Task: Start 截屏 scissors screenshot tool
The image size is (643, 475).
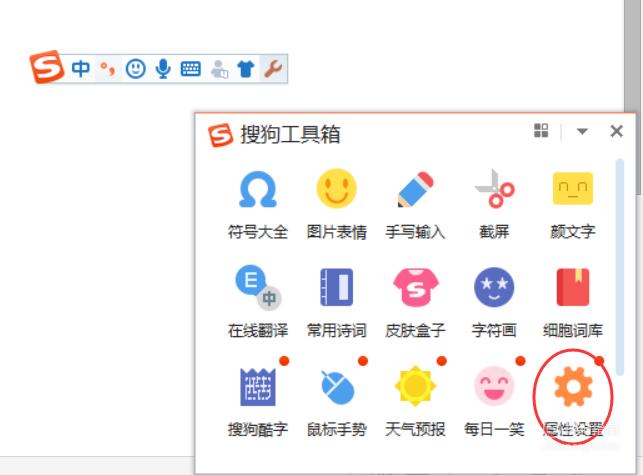Action: tap(494, 204)
